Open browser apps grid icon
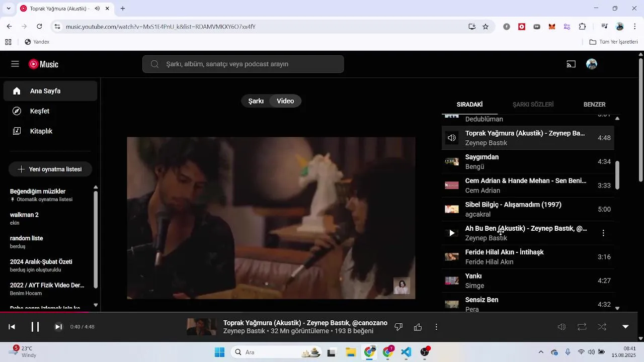This screenshot has height=362, width=644. [x=8, y=42]
